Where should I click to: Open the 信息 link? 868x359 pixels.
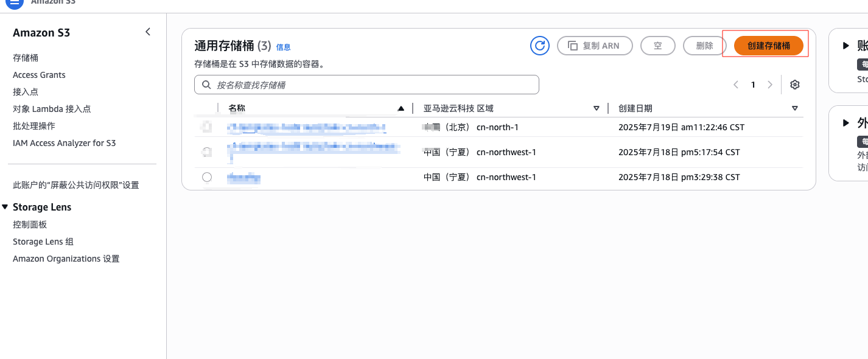point(283,47)
